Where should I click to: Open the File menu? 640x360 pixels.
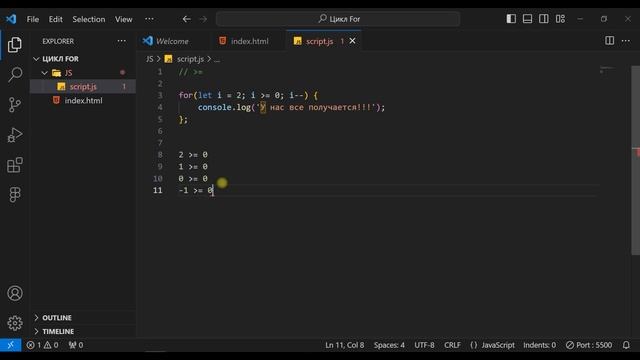(x=33, y=19)
